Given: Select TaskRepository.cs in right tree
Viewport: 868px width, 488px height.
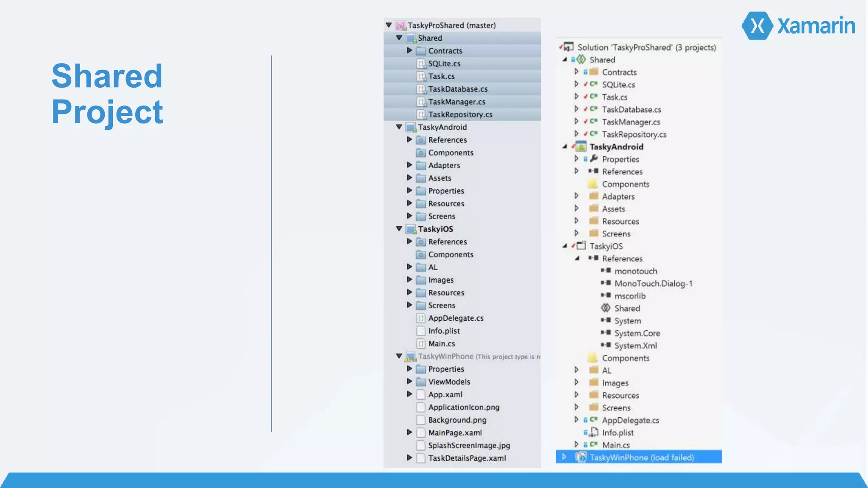Looking at the screenshot, I should click(634, 134).
